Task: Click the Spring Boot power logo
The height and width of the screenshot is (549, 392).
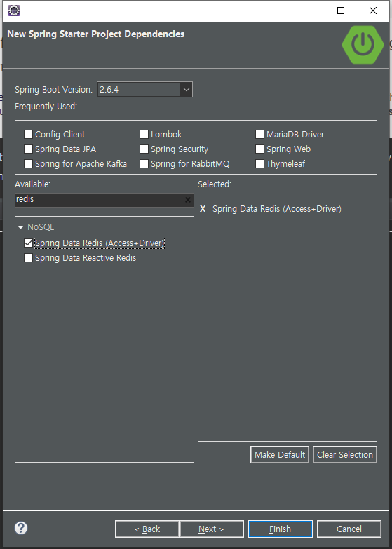Action: tap(363, 44)
